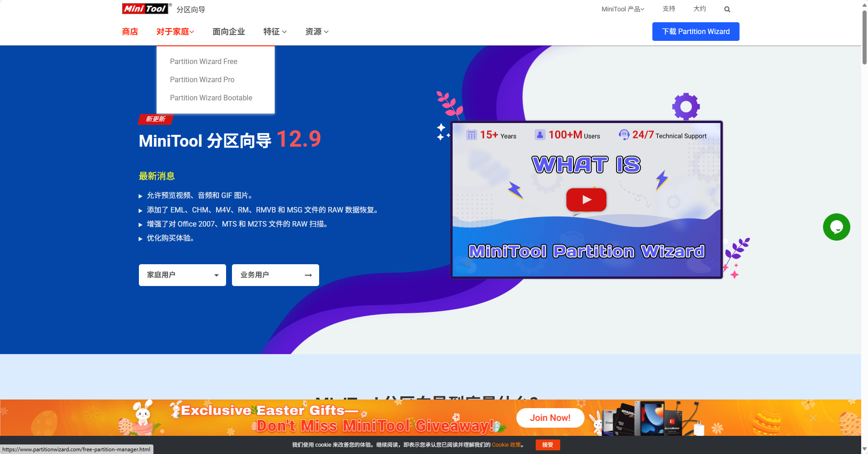Open the 支持 link

[x=669, y=9]
